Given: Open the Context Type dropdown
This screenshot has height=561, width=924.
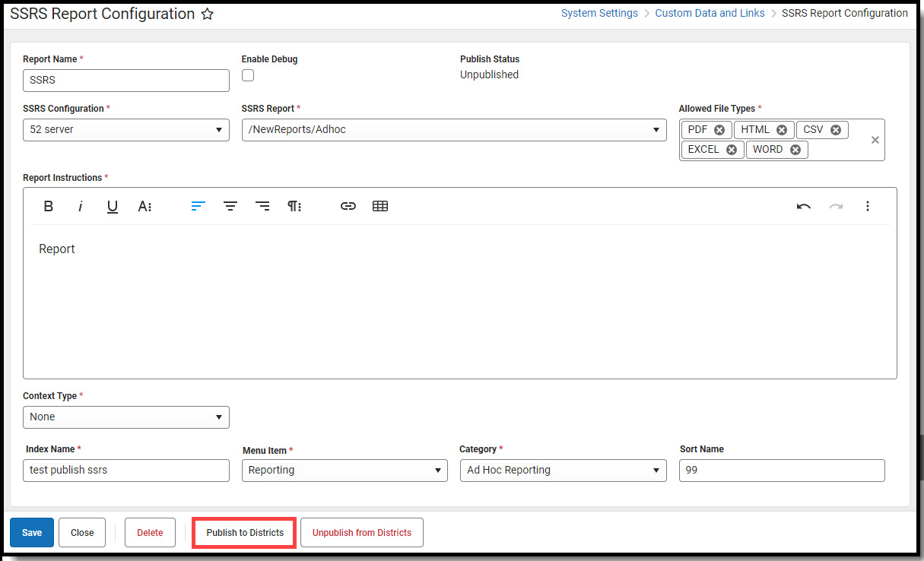Looking at the screenshot, I should click(x=220, y=417).
